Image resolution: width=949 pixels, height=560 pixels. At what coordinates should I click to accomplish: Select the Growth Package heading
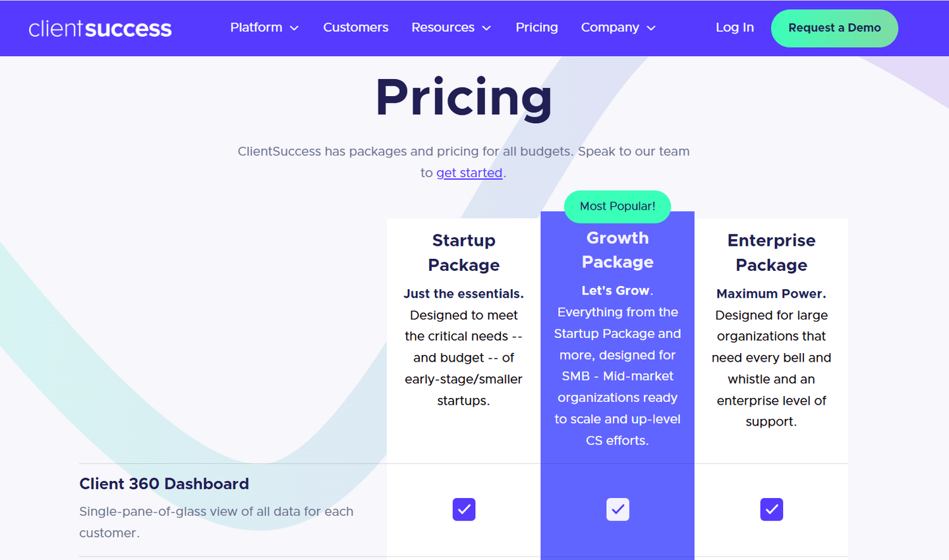618,250
